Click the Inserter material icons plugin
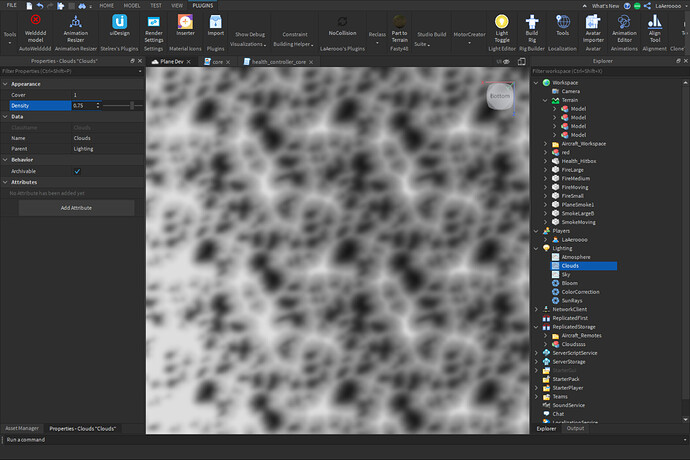690x460 pixels. pyautogui.click(x=185, y=22)
